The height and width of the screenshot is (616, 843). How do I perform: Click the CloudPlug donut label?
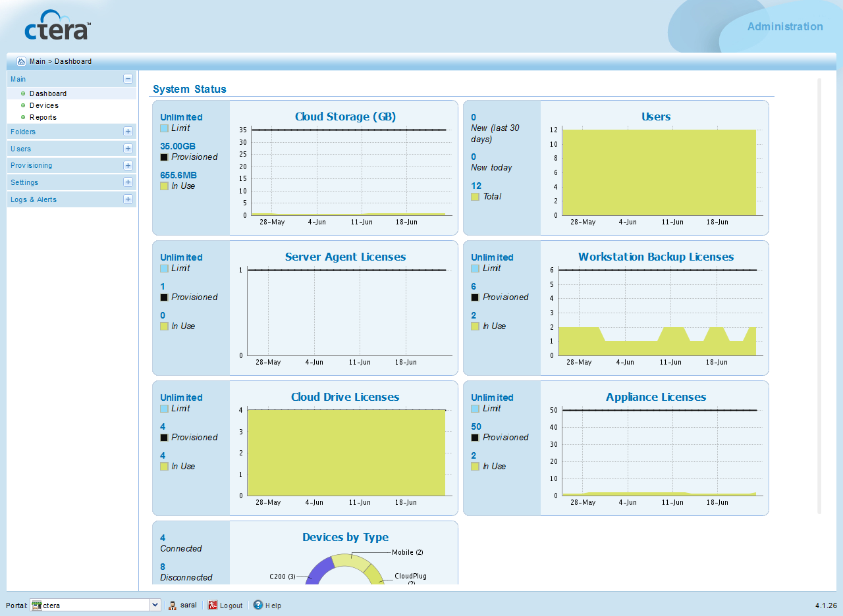(x=410, y=579)
